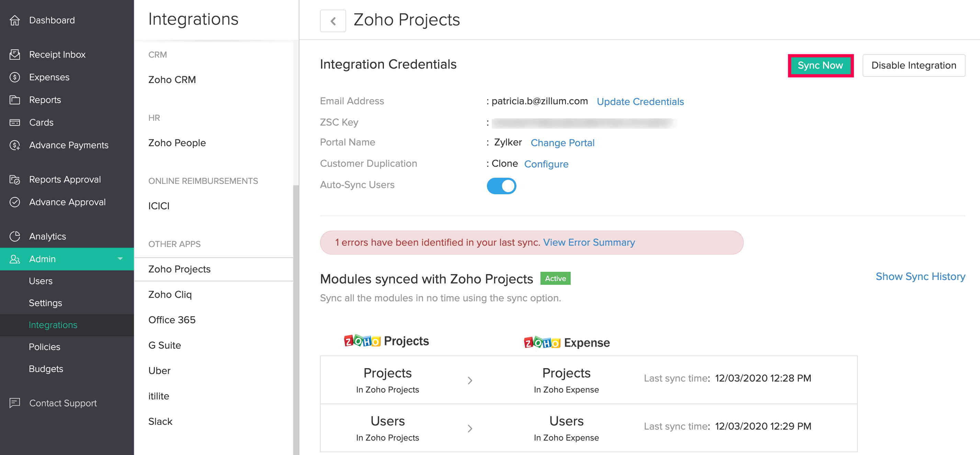Expand the Projects module row chevron
The height and width of the screenshot is (455, 980).
(x=470, y=380)
